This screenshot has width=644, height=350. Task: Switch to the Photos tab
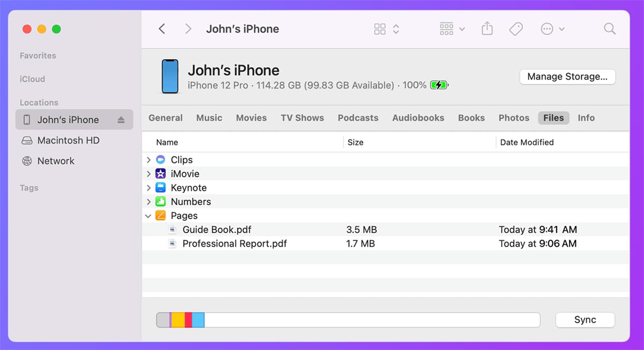(x=514, y=118)
